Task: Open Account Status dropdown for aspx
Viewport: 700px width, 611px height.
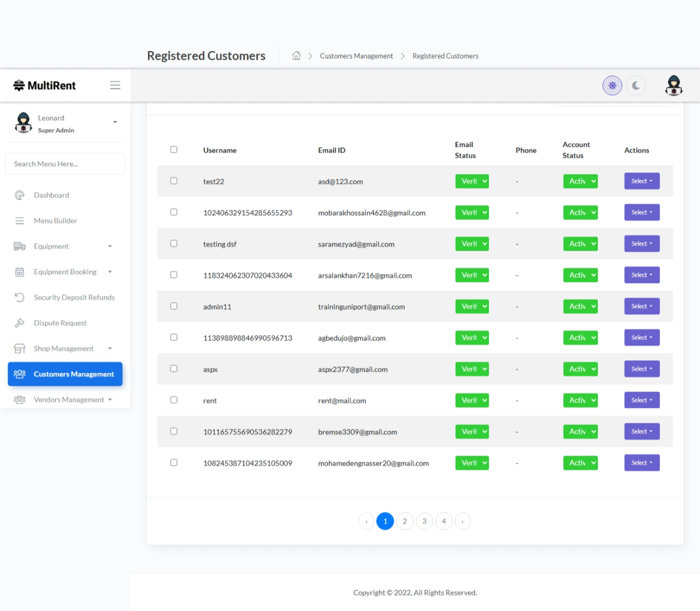Action: click(x=580, y=369)
